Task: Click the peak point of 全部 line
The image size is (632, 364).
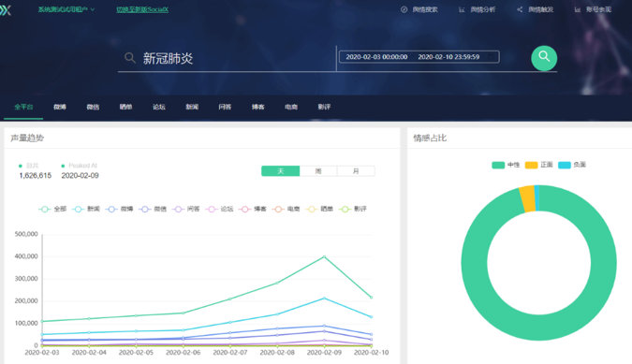Action: (x=325, y=256)
